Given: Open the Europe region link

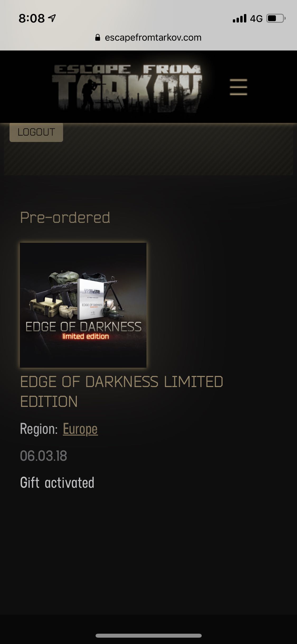Looking at the screenshot, I should click(x=80, y=429).
